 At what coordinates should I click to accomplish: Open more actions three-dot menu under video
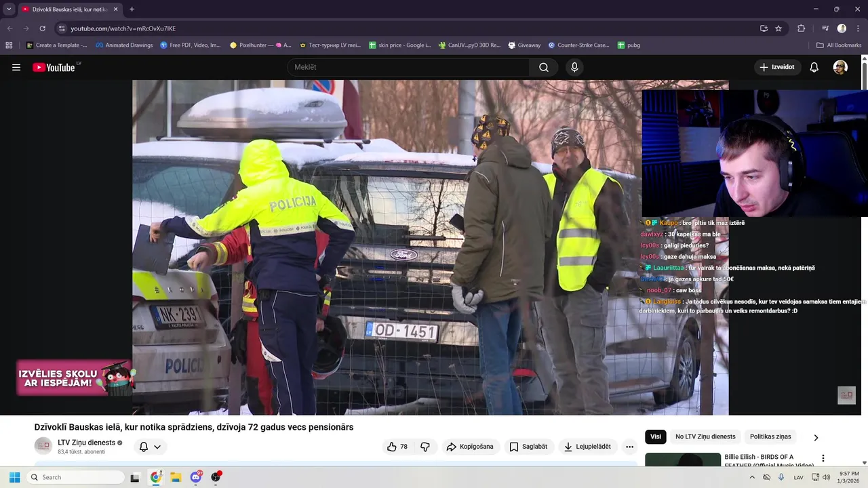[629, 447]
